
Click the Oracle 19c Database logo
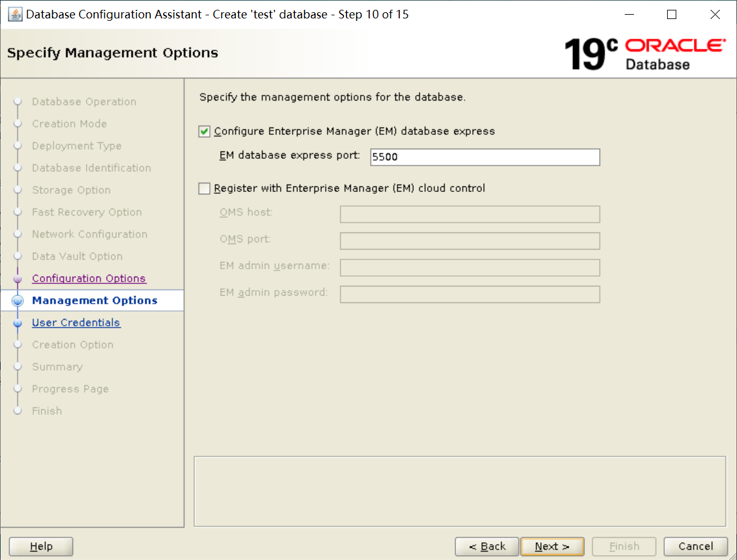(644, 54)
